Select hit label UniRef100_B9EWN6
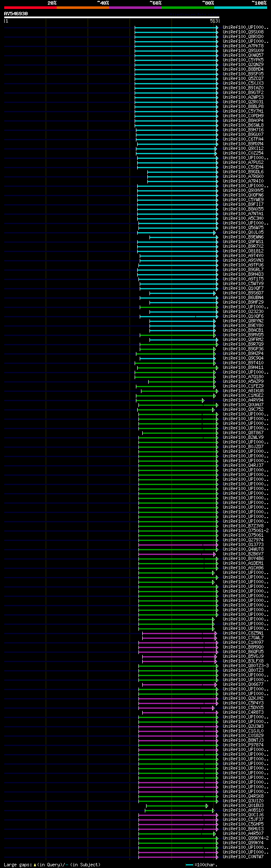 pos(243,237)
